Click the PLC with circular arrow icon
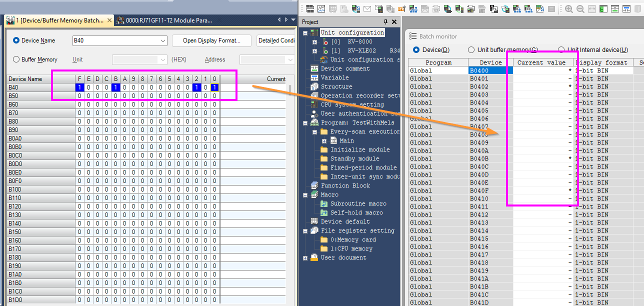The width and height of the screenshot is (644, 306). [x=447, y=8]
